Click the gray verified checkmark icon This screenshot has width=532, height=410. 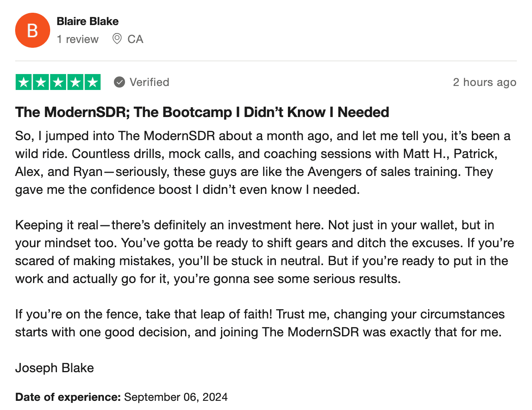[119, 82]
